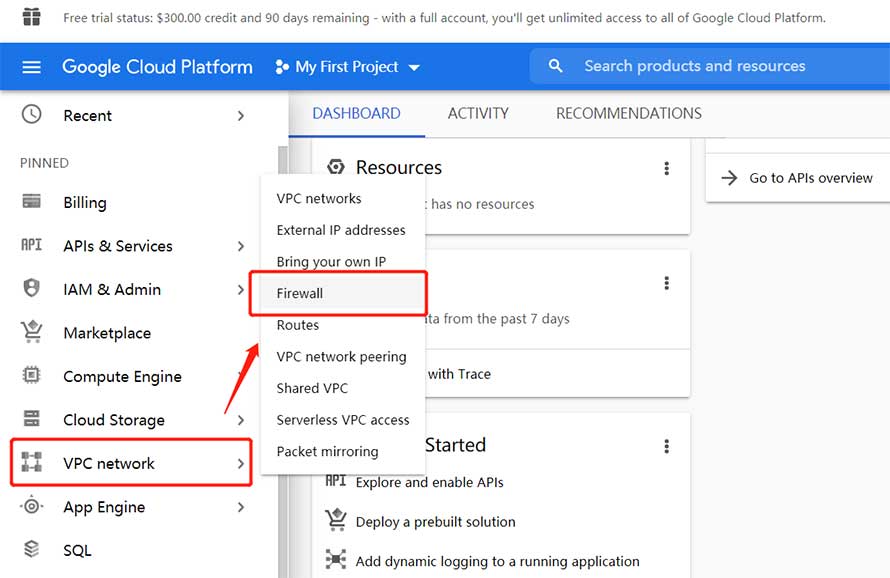The height and width of the screenshot is (578, 890).
Task: Click the cart icon beside Deploy a prebuilt solution
Action: click(x=336, y=520)
